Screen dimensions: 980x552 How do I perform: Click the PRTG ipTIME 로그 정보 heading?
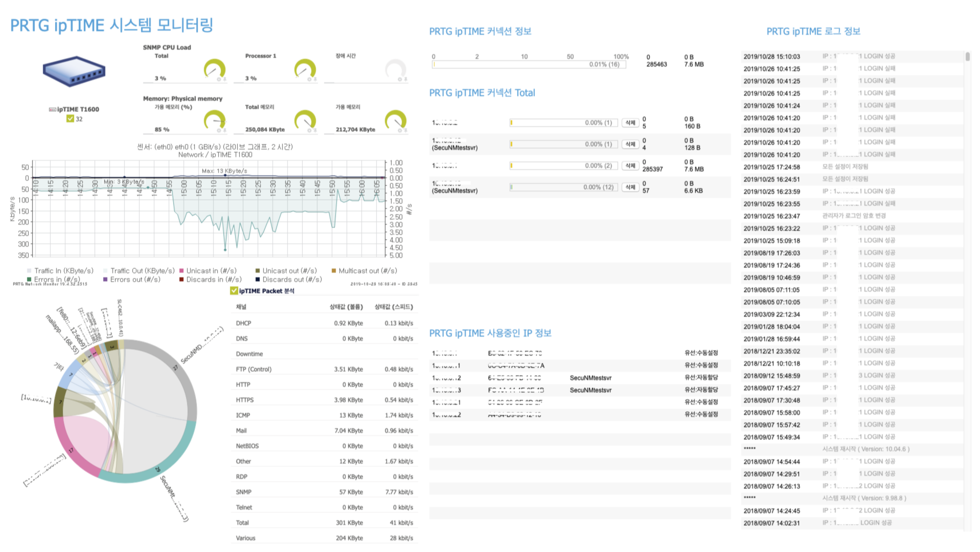[x=813, y=31]
